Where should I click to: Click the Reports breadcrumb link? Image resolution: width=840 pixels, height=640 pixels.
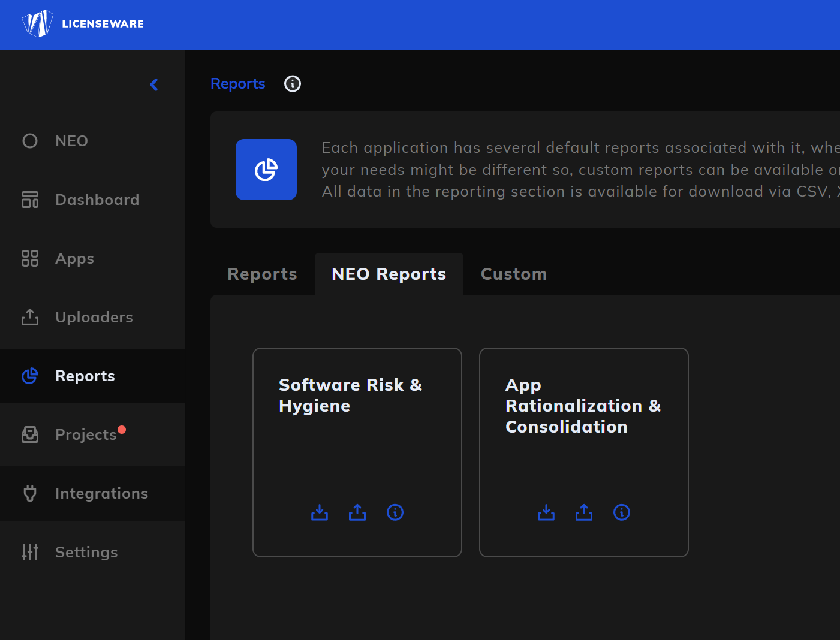click(237, 84)
